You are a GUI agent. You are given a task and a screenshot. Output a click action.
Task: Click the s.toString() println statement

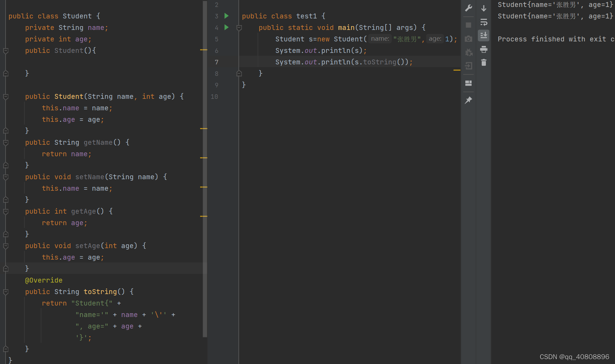click(344, 62)
